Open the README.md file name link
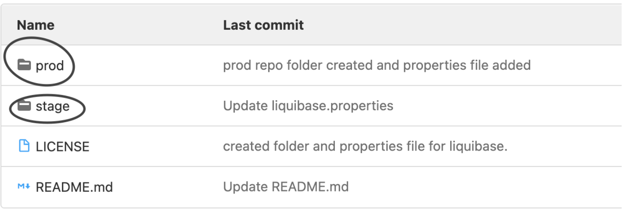Image resolution: width=644 pixels, height=222 pixels. [74, 187]
